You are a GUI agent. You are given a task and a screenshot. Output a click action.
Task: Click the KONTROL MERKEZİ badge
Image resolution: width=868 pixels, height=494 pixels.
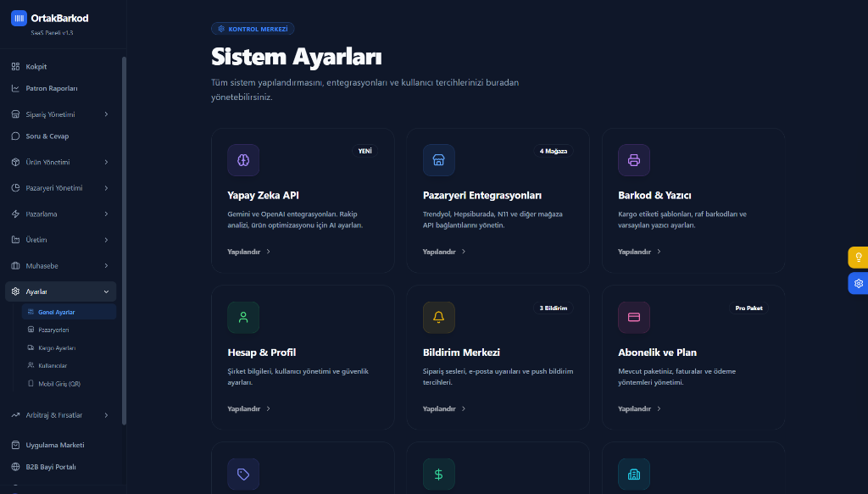tap(253, 28)
